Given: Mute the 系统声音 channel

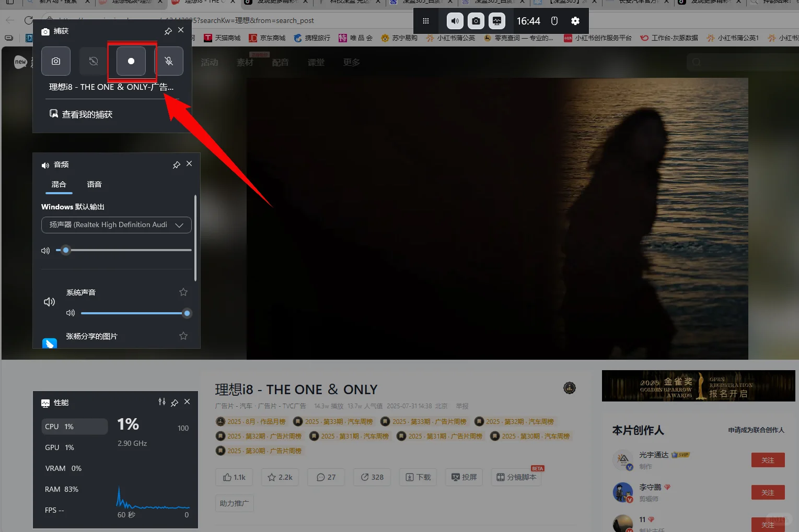Looking at the screenshot, I should (x=71, y=313).
